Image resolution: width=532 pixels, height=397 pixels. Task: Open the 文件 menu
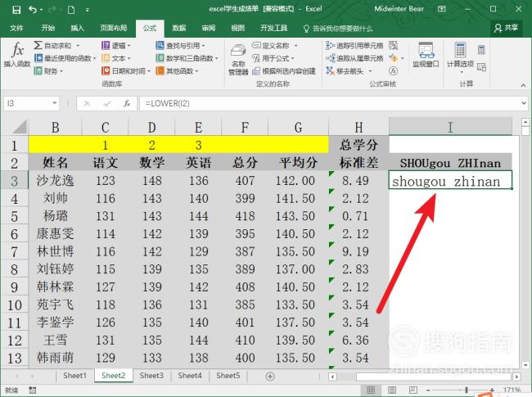pos(16,28)
